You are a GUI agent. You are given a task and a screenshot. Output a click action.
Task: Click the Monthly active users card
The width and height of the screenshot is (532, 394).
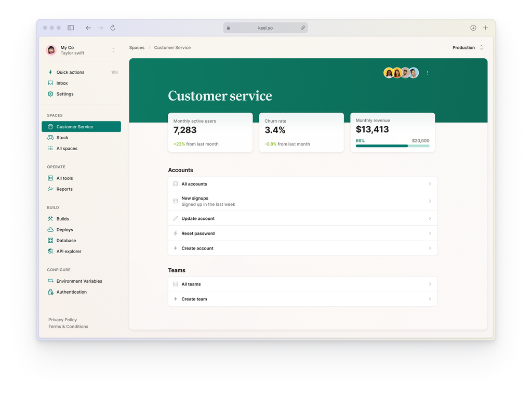pyautogui.click(x=210, y=133)
